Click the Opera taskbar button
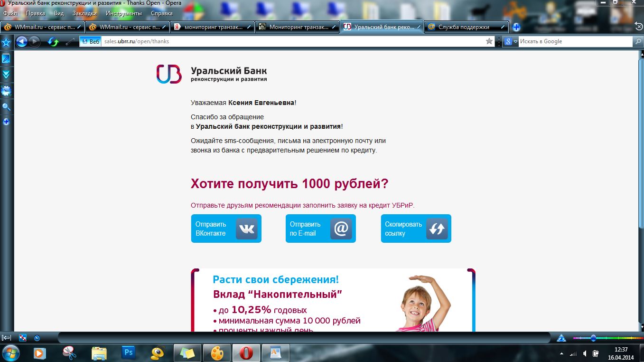 246,353
